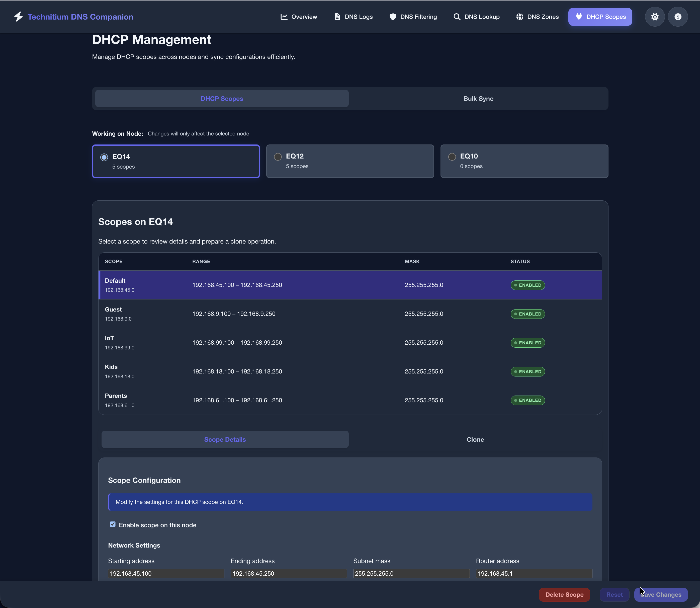Click the DNS Zones globe icon

click(x=519, y=16)
